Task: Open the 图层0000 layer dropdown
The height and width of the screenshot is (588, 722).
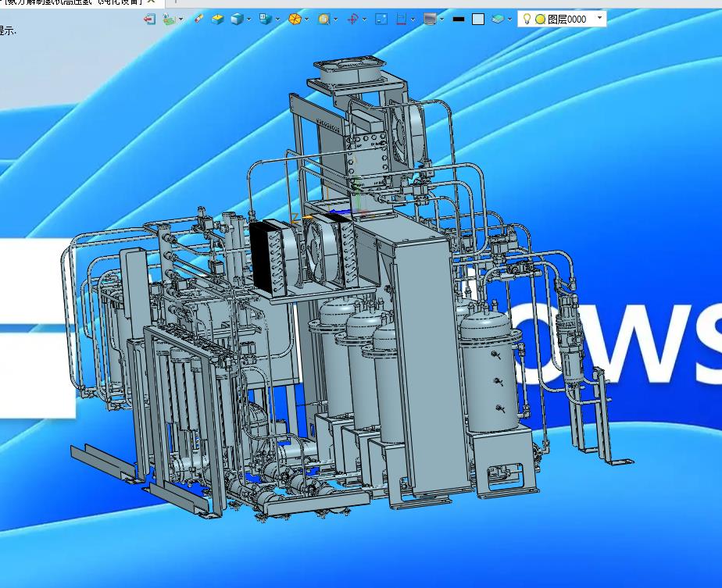Action: (599, 18)
